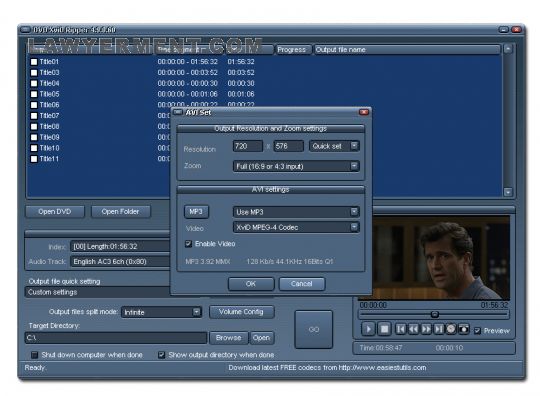Viewport: 540px width, 396px height.
Task: Click the Target Directory path field
Action: (116, 338)
